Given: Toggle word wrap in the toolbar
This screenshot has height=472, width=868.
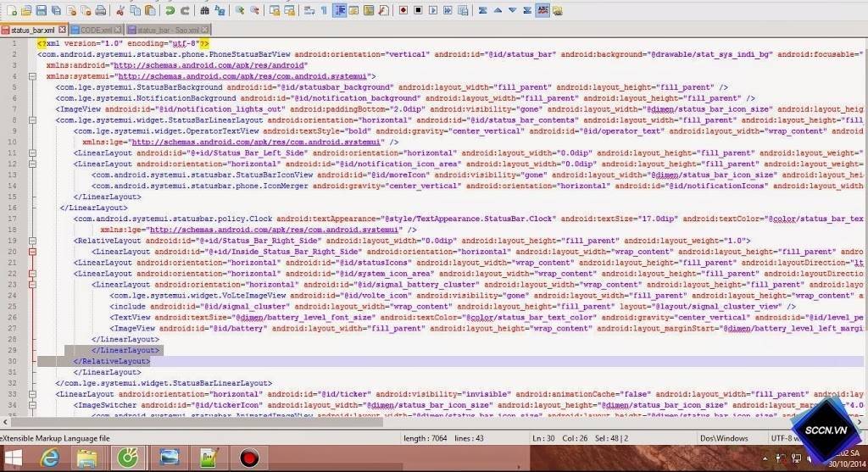Looking at the screenshot, I should coord(309,10).
